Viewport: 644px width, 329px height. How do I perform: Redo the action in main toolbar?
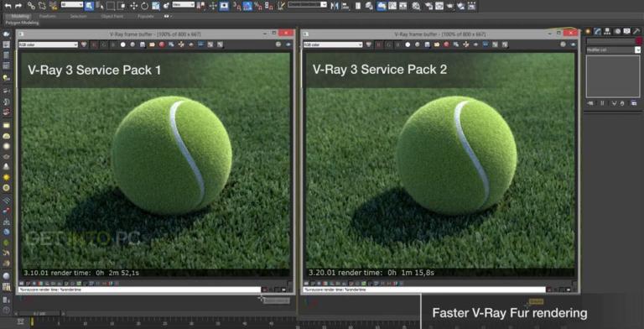18,6
